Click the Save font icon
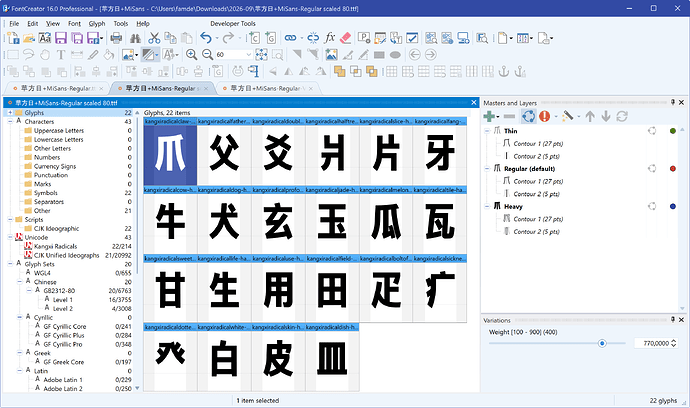Image resolution: width=690 pixels, height=408 pixels. coord(61,38)
